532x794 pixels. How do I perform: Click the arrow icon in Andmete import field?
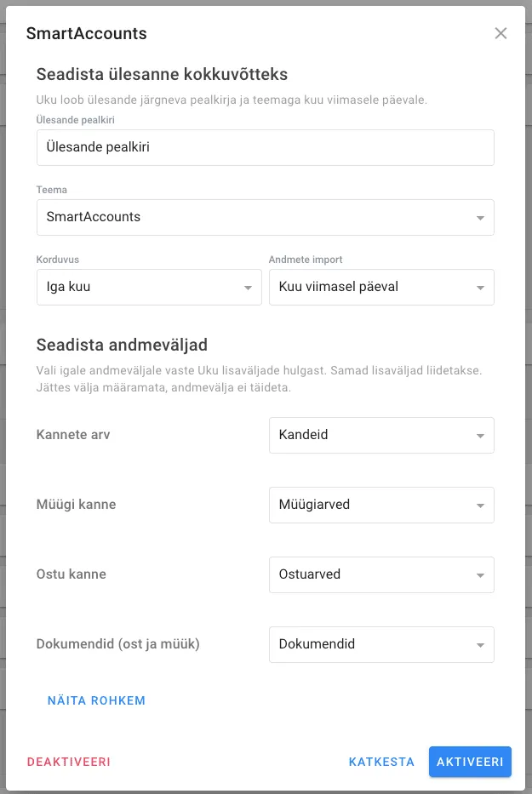tap(480, 288)
